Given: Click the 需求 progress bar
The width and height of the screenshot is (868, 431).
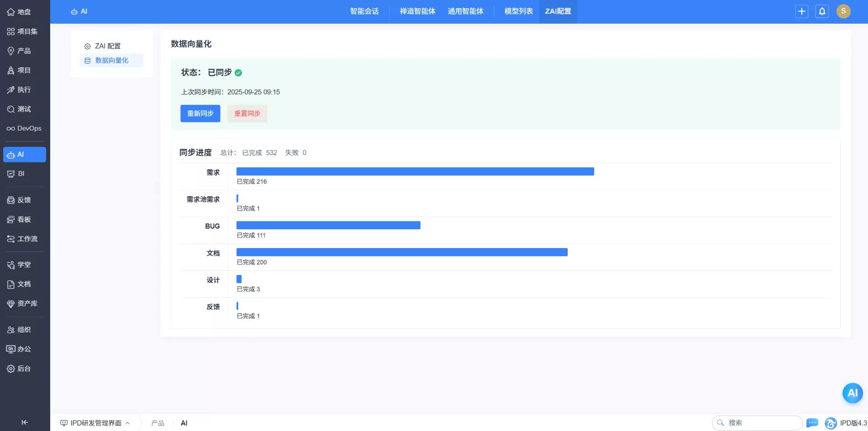Looking at the screenshot, I should 414,171.
